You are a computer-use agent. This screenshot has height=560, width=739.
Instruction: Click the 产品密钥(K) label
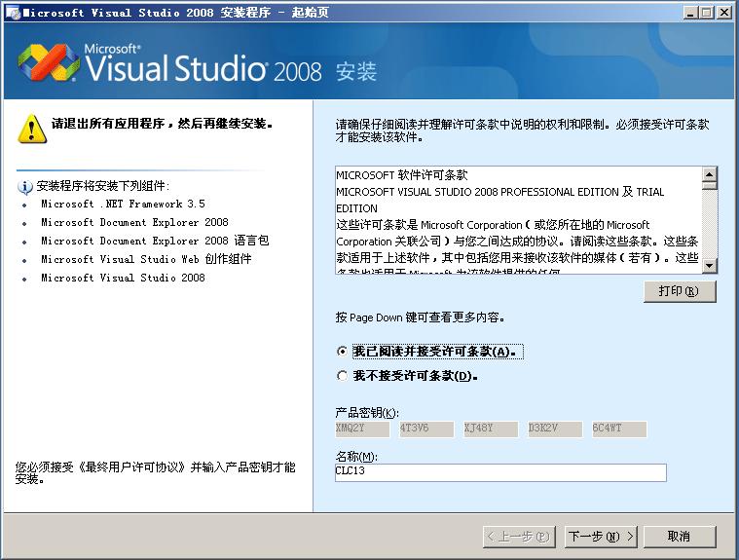click(367, 413)
